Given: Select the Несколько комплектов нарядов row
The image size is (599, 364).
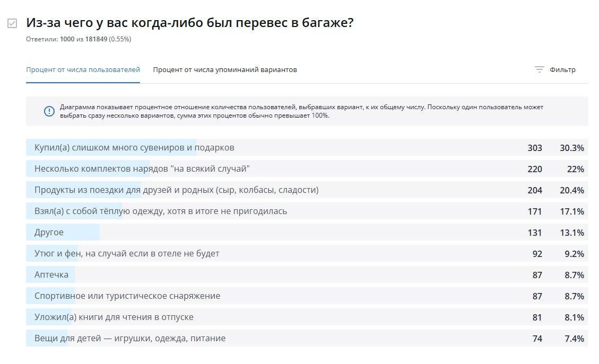Looking at the screenshot, I should [307, 168].
